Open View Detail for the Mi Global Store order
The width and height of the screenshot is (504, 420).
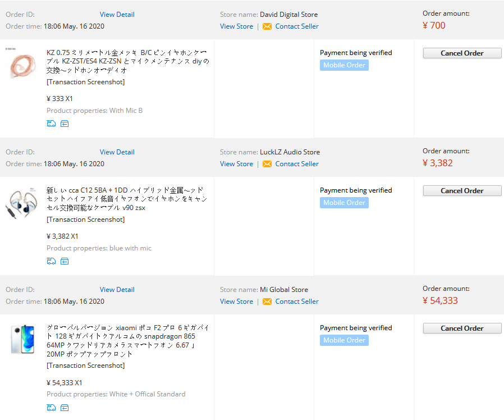117,290
